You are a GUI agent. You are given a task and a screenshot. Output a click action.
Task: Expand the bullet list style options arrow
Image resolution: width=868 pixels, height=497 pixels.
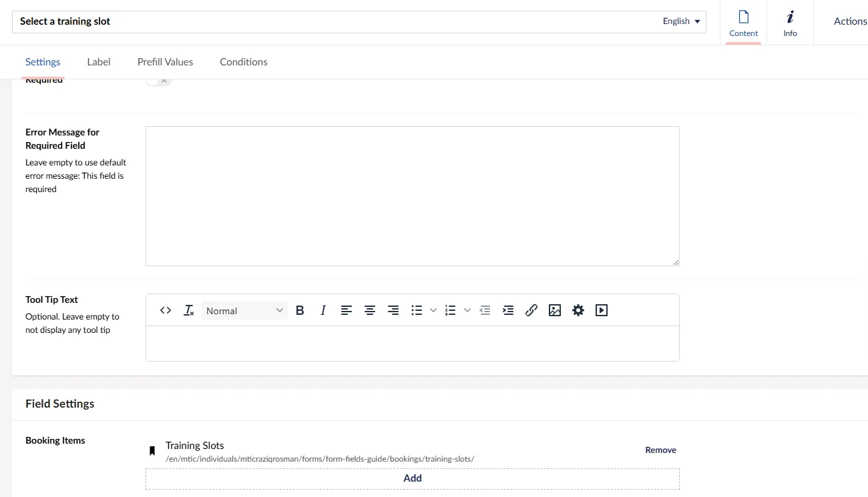click(x=433, y=310)
